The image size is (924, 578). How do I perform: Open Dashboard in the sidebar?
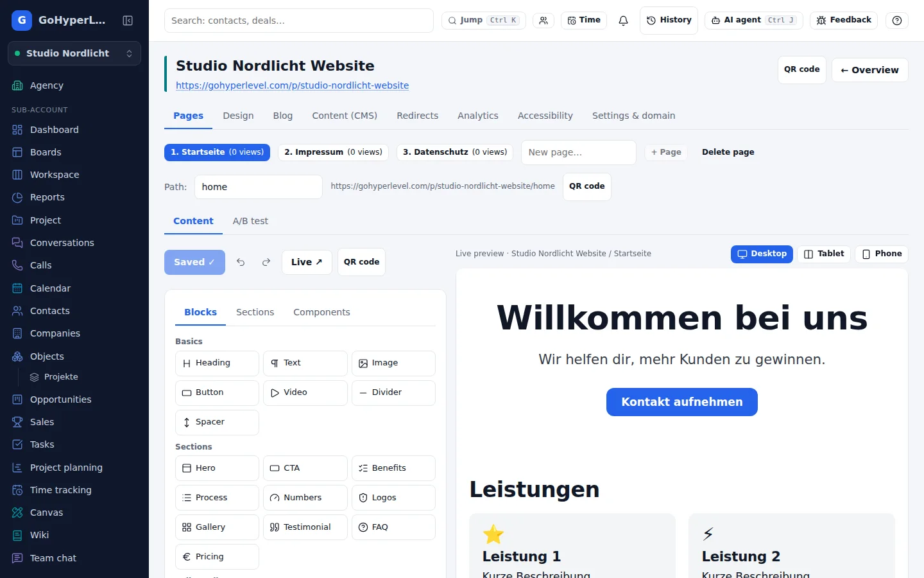(x=74, y=130)
